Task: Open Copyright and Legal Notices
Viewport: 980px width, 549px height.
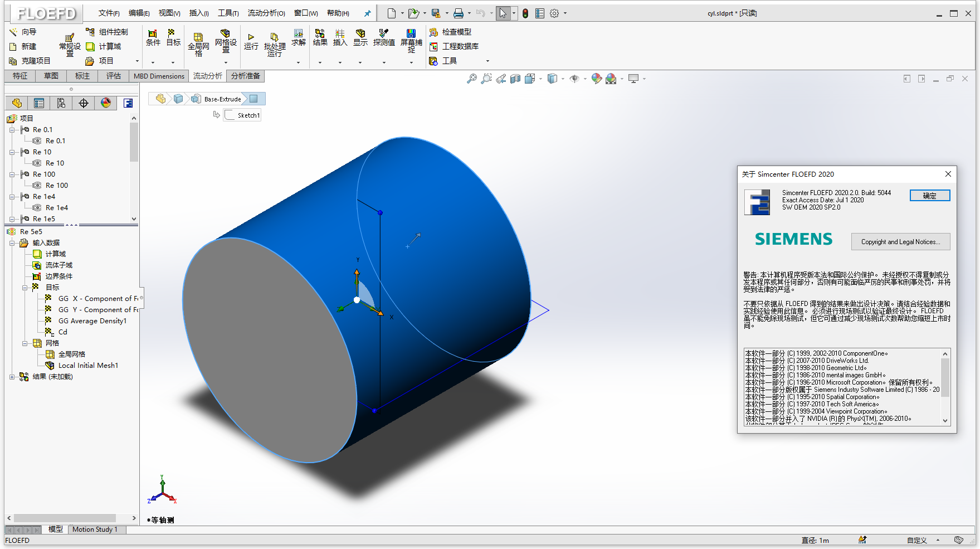Action: 900,242
